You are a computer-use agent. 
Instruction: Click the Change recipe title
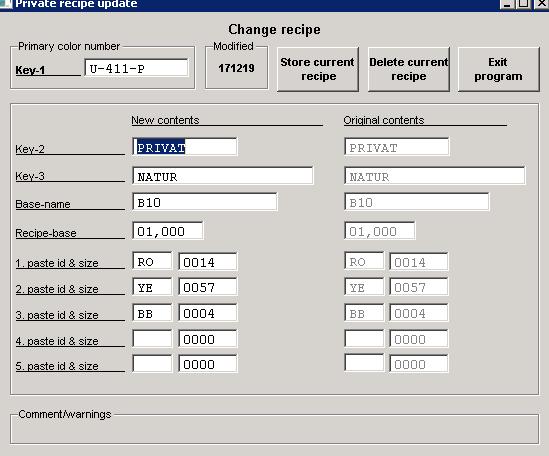tap(274, 29)
